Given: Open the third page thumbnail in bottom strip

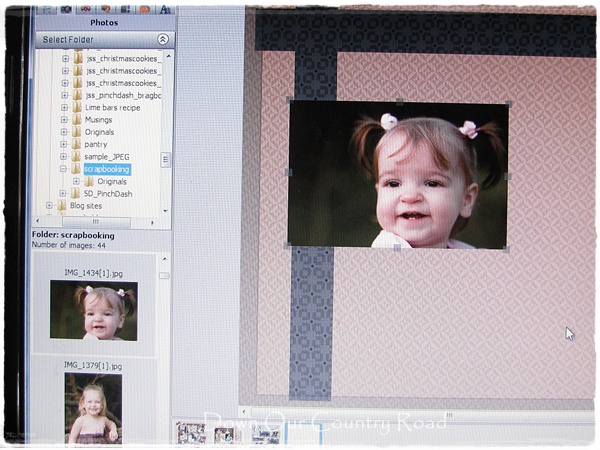Looking at the screenshot, I should coord(266,434).
